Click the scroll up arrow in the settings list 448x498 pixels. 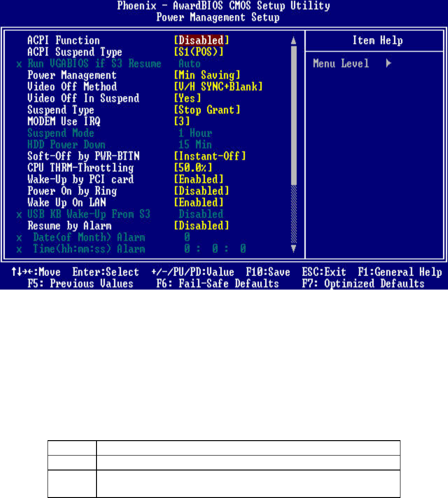tap(294, 41)
